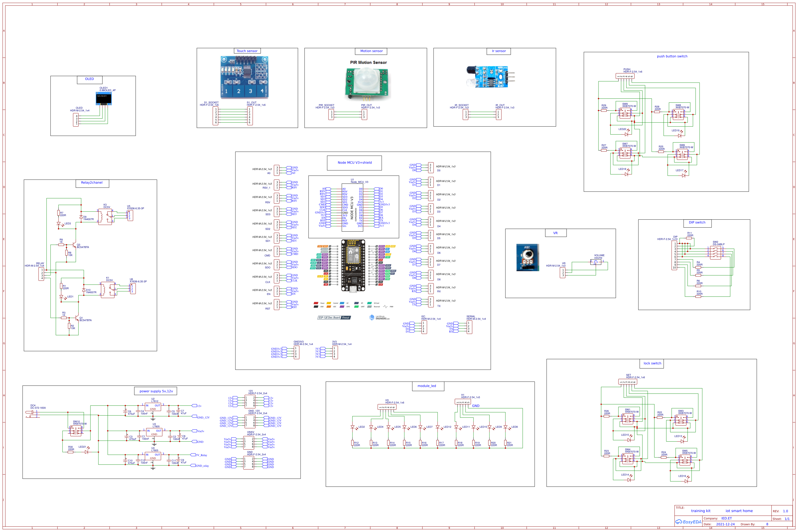Select the 'Node MCU V3+shield' title label
The image size is (798, 532).
(x=354, y=162)
